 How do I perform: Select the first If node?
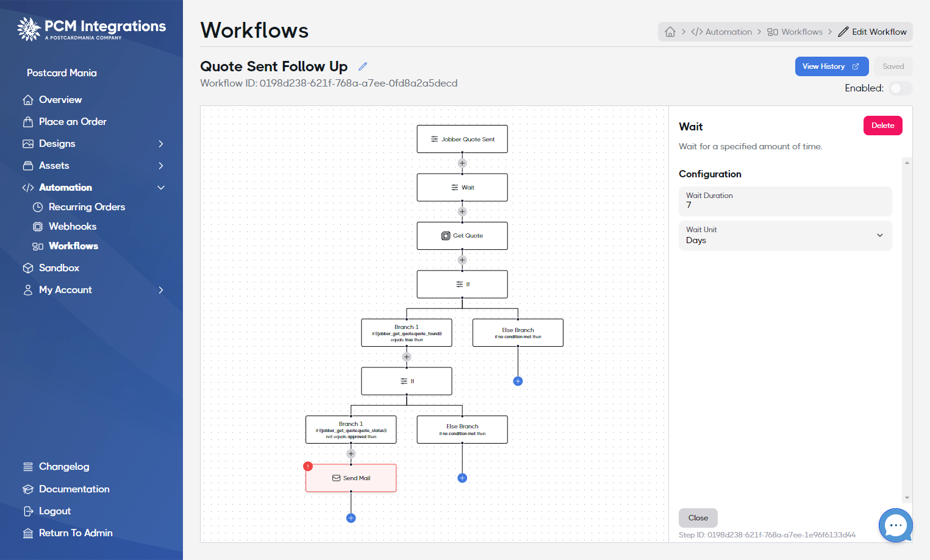point(462,284)
